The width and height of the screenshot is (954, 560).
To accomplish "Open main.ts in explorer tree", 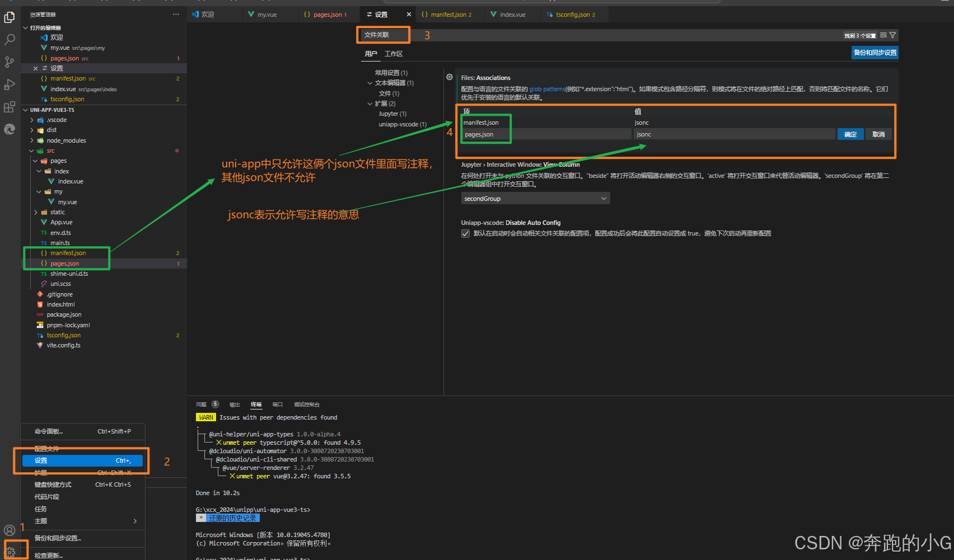I will tap(60, 243).
